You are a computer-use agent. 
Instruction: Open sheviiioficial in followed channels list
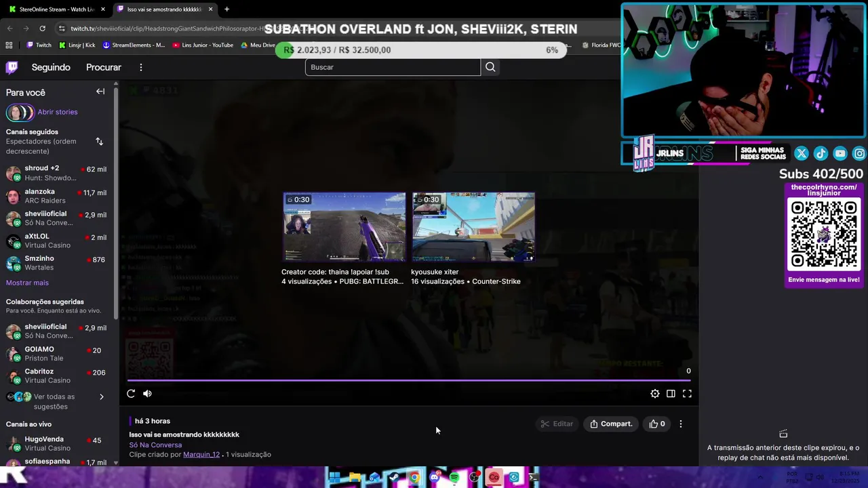(56, 218)
